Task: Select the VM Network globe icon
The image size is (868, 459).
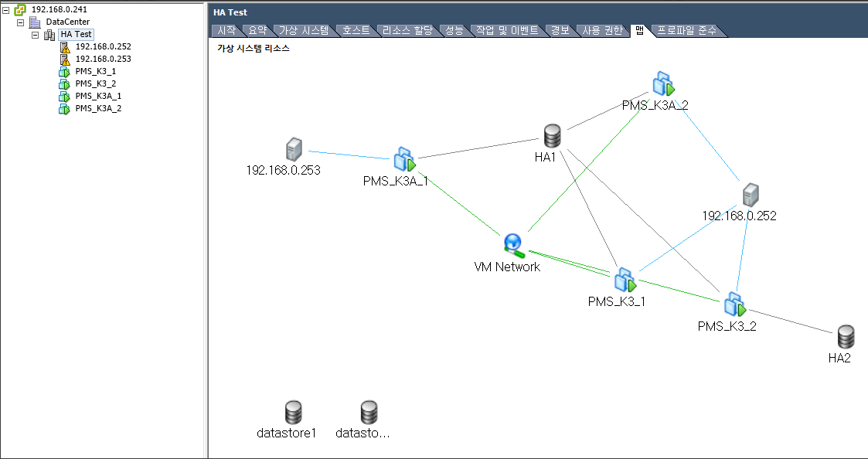Action: pos(512,244)
